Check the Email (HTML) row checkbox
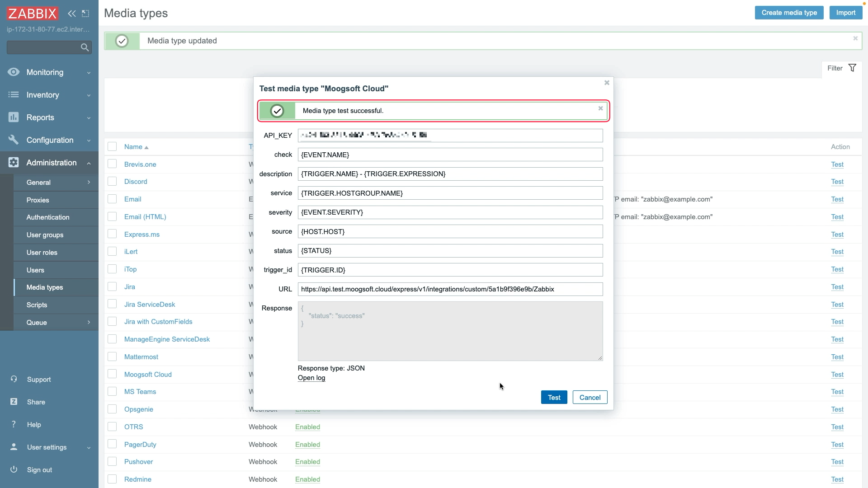The image size is (868, 488). [112, 216]
